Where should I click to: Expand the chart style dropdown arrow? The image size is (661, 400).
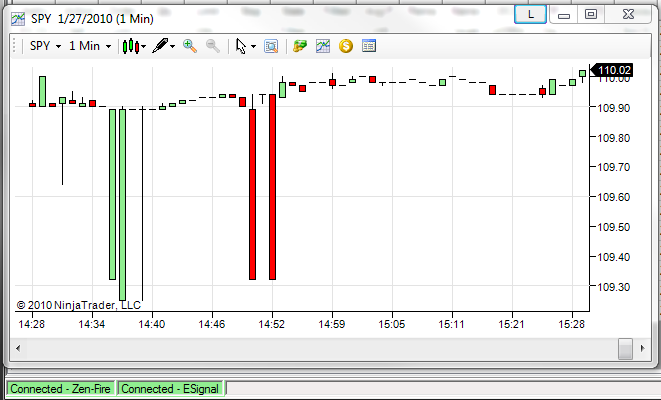pos(144,46)
